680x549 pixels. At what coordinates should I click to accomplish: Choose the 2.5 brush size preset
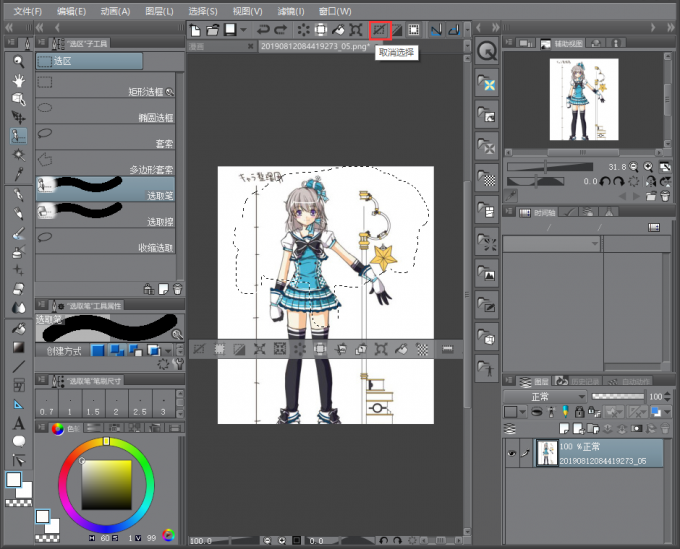coord(140,404)
